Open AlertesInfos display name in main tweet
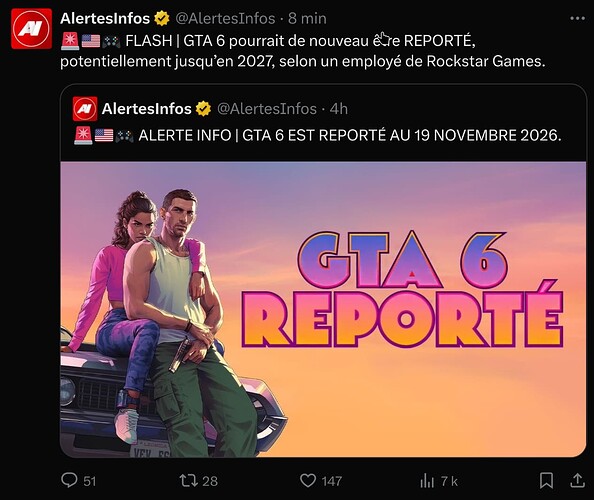The width and height of the screenshot is (594, 500). coord(105,18)
